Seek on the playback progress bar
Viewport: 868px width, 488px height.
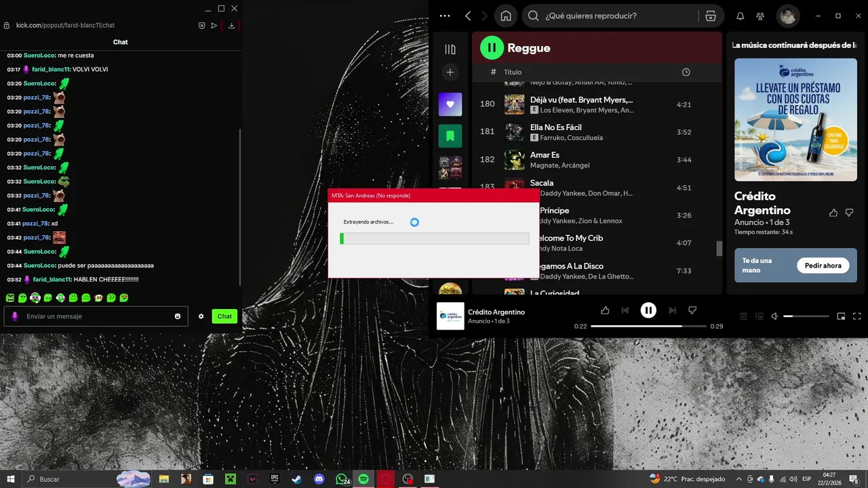tap(648, 326)
